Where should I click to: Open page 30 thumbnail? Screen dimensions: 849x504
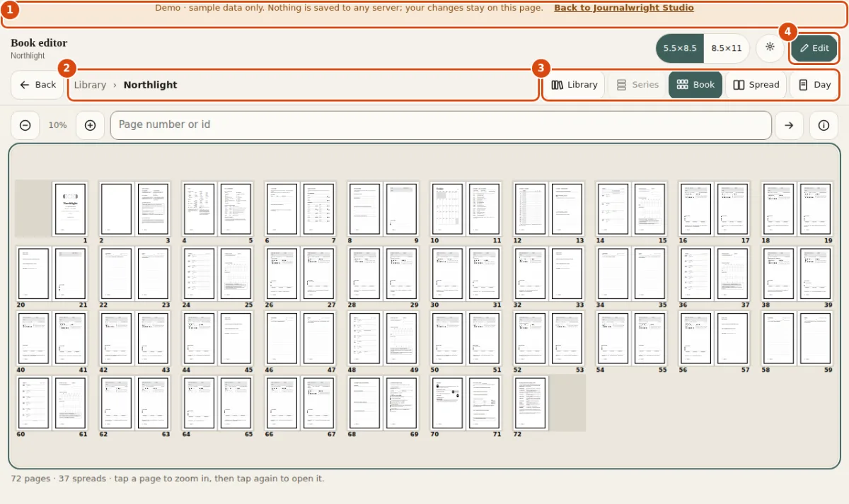(x=448, y=274)
